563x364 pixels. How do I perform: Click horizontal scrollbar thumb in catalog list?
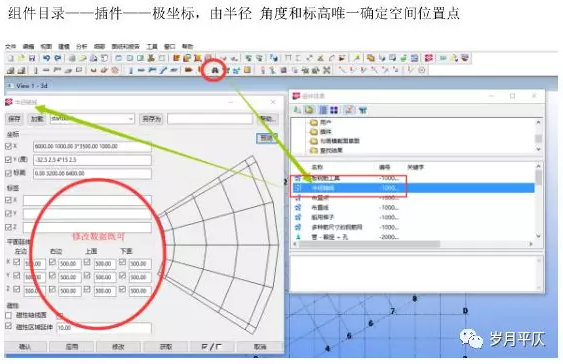(369, 244)
